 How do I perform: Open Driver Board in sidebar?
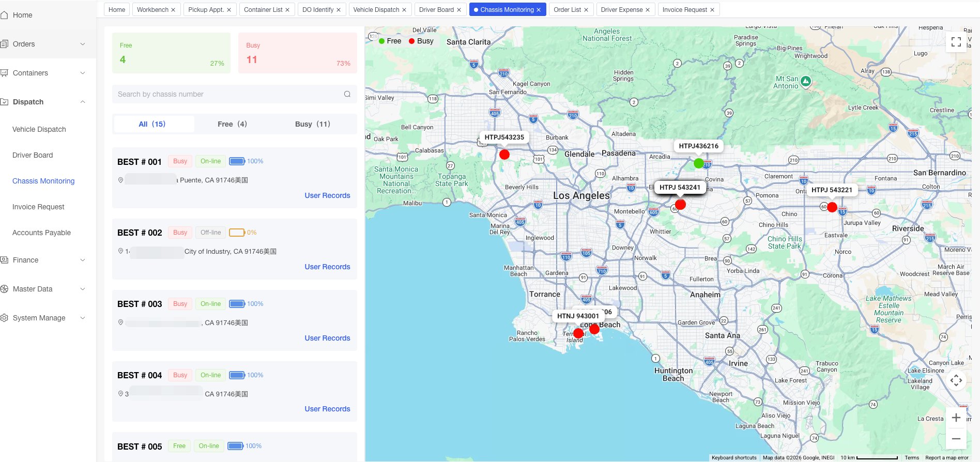point(33,155)
